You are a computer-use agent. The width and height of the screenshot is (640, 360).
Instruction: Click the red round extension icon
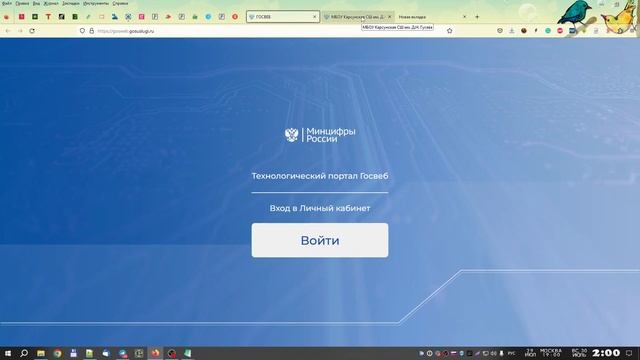[x=560, y=31]
